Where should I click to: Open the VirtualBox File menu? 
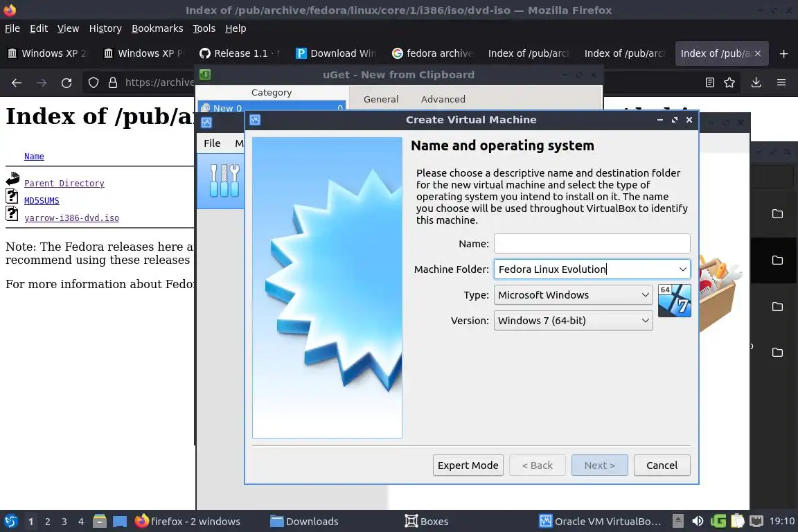coord(212,143)
